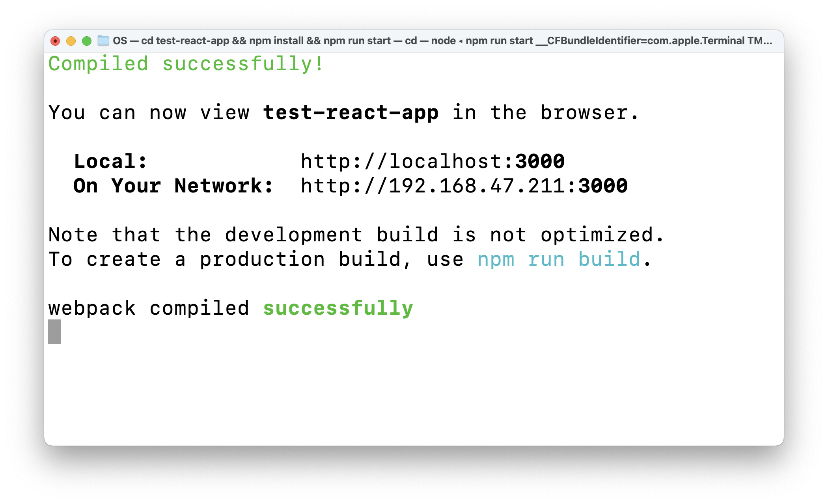
Task: Click the yellow minimize button
Action: click(71, 41)
